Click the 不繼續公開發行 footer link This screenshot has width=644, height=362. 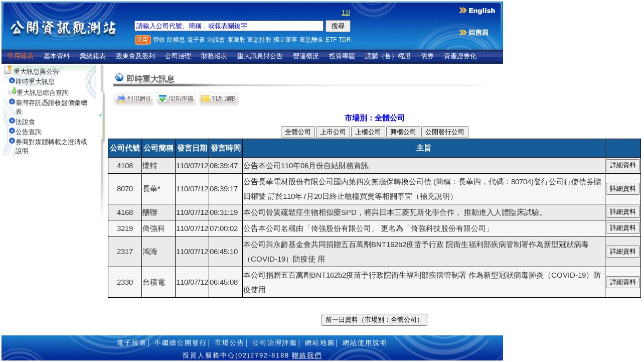pyautogui.click(x=181, y=343)
